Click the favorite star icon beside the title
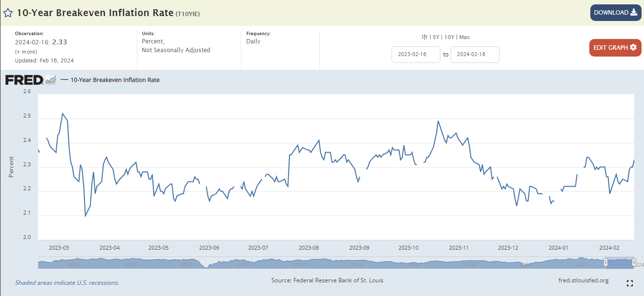 click(x=8, y=13)
